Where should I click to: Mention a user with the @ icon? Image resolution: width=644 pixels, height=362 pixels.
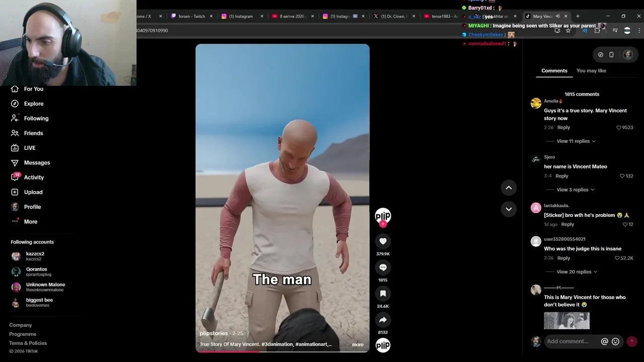(605, 341)
